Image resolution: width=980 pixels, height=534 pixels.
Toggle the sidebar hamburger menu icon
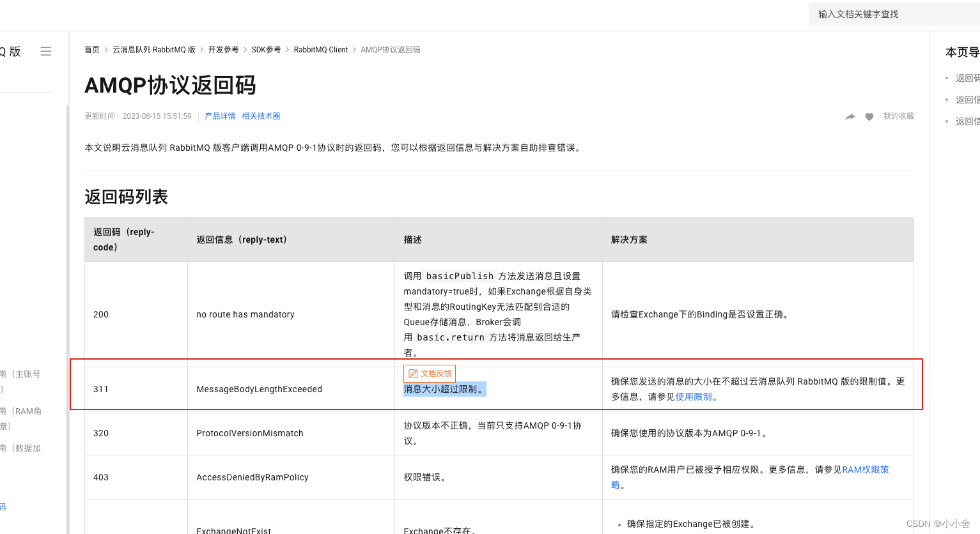[46, 51]
